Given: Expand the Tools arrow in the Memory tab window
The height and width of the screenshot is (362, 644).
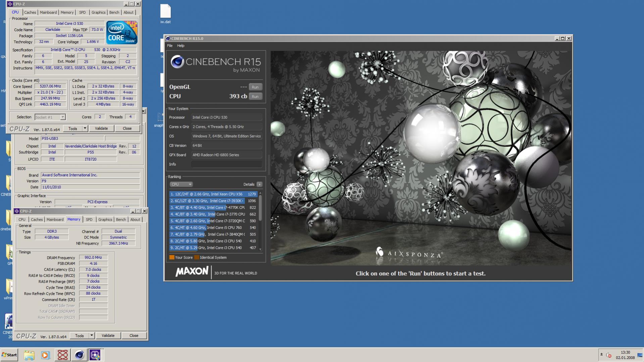Looking at the screenshot, I should 92,335.
